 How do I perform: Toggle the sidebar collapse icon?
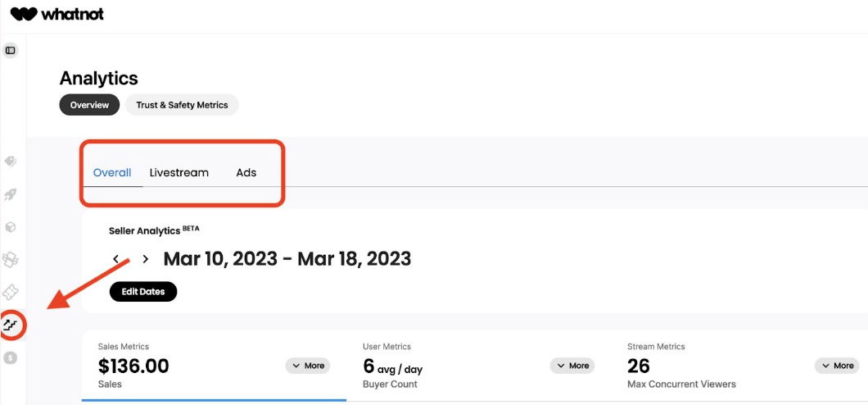[x=11, y=50]
